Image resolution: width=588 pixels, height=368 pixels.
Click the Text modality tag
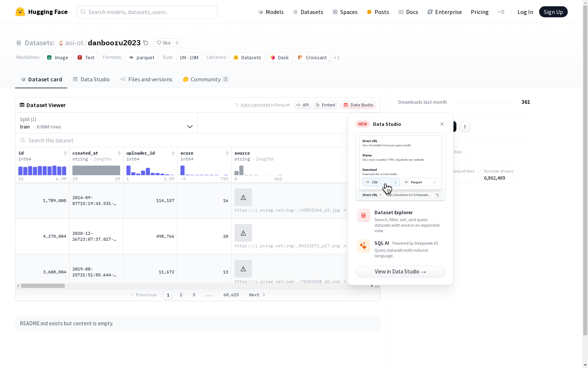86,57
